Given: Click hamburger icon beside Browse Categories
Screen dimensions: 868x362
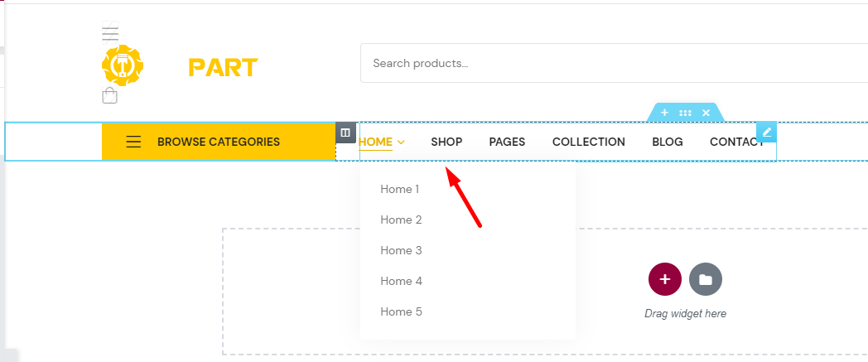Looking at the screenshot, I should click(133, 142).
